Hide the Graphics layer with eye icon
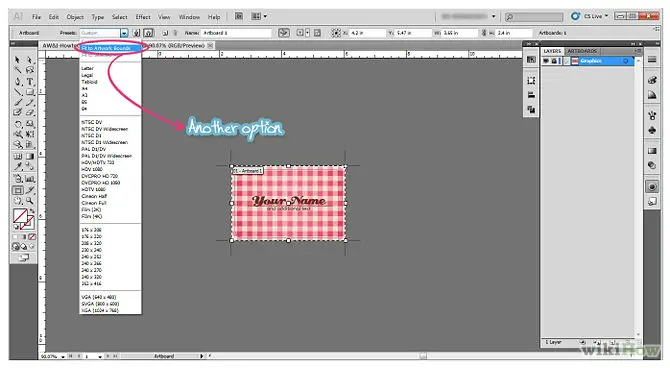 click(x=546, y=61)
